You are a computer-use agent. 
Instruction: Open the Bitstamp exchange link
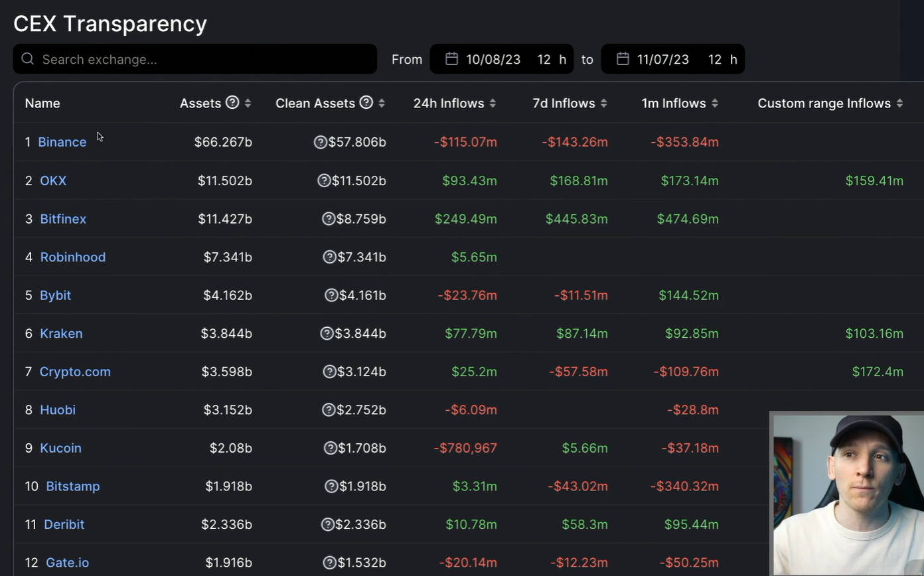coord(73,486)
